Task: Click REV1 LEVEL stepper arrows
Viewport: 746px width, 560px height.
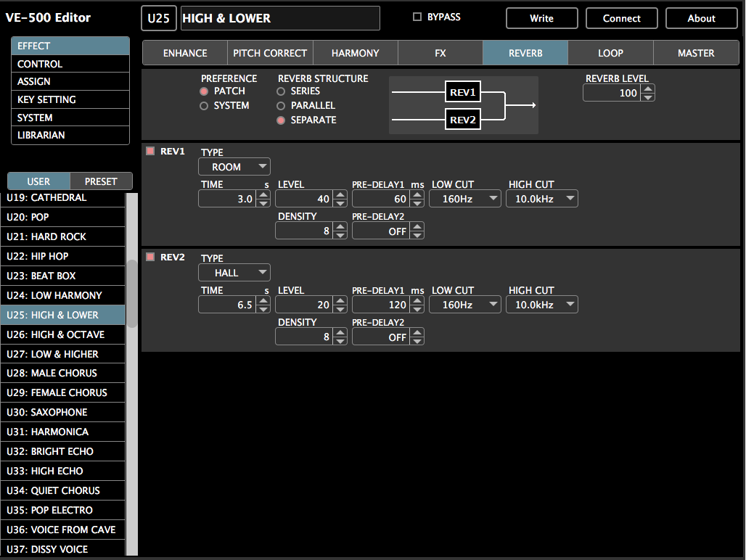Action: point(340,199)
